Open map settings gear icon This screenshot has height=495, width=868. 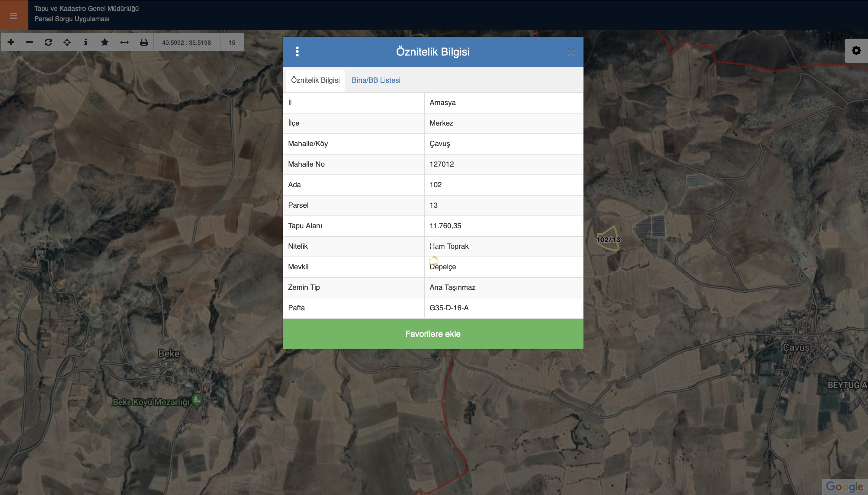(857, 51)
